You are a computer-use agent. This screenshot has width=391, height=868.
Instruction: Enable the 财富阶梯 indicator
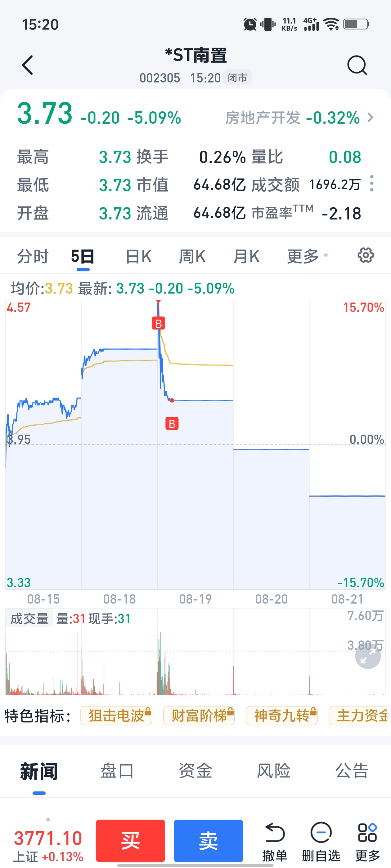pyautogui.click(x=199, y=716)
